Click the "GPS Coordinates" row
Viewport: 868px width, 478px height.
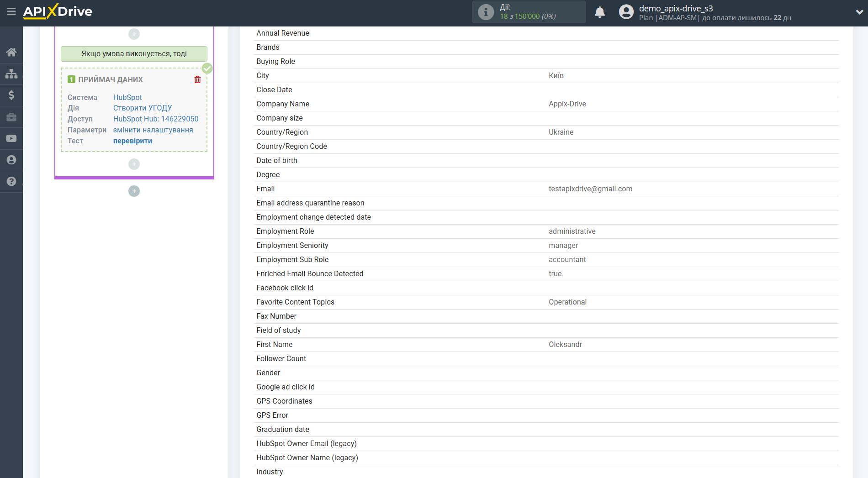coord(546,401)
